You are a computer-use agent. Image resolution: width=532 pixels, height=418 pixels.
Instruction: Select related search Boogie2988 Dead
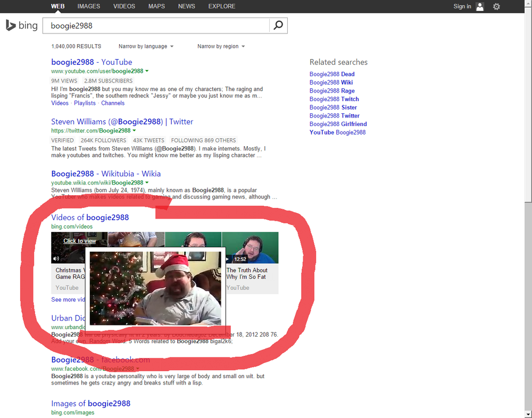tap(332, 74)
